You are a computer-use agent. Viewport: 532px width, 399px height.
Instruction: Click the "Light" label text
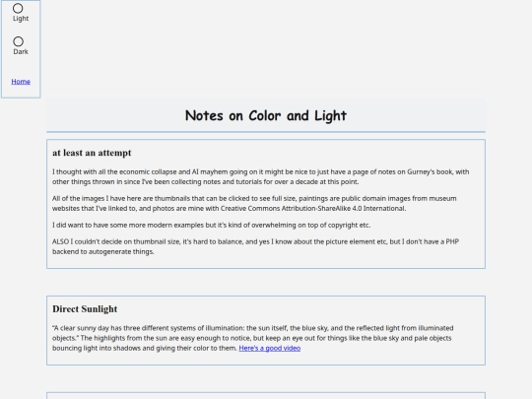click(x=21, y=19)
